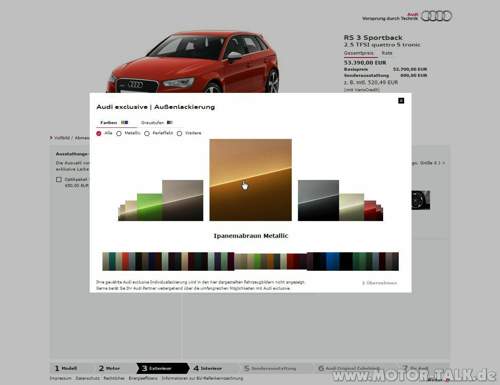
Task: Close the Außenlackierung dialog
Action: pos(401,101)
